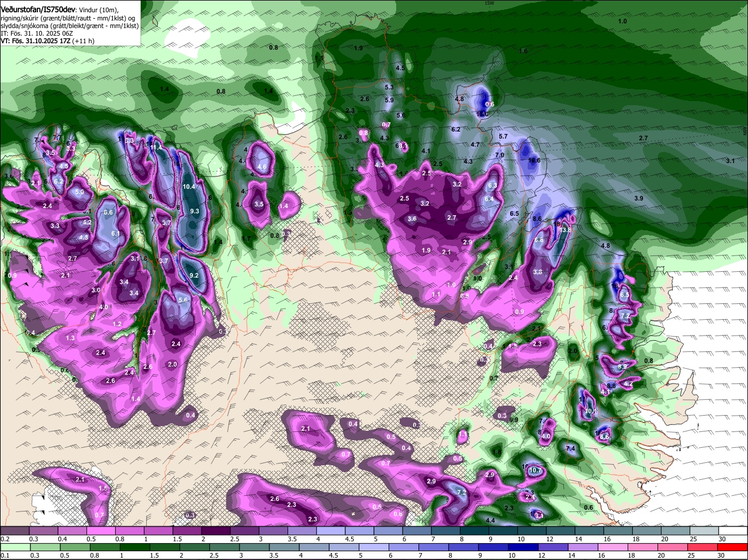
Task: Click the 18.6 precipitation value on the map
Action: tap(534, 161)
